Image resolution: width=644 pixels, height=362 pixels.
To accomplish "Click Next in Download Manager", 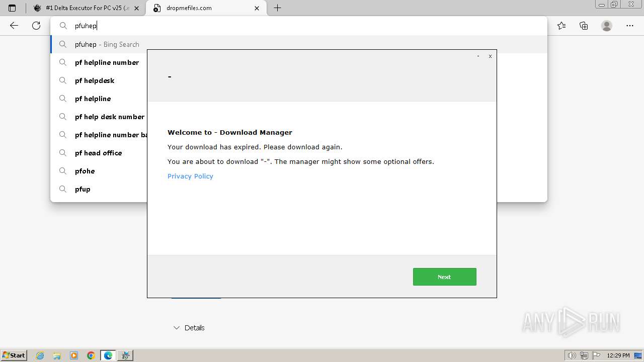I will [x=445, y=277].
